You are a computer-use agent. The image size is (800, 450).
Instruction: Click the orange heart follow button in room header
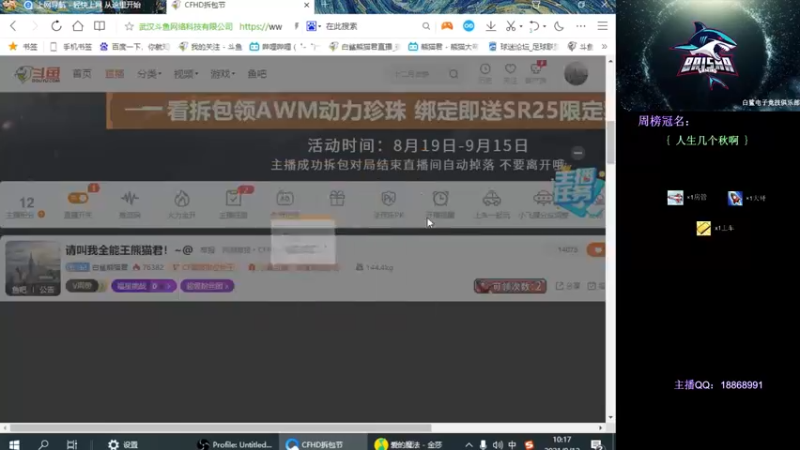pyautogui.click(x=596, y=250)
